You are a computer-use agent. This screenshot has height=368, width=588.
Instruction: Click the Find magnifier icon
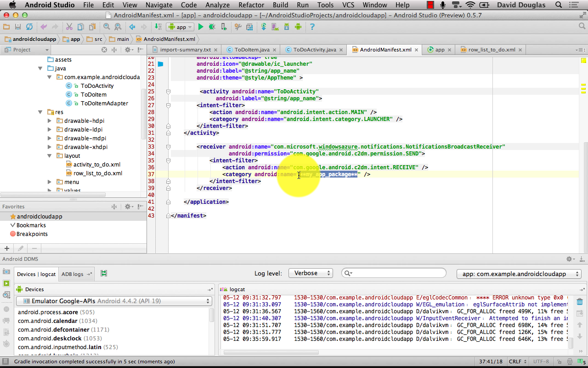click(107, 27)
